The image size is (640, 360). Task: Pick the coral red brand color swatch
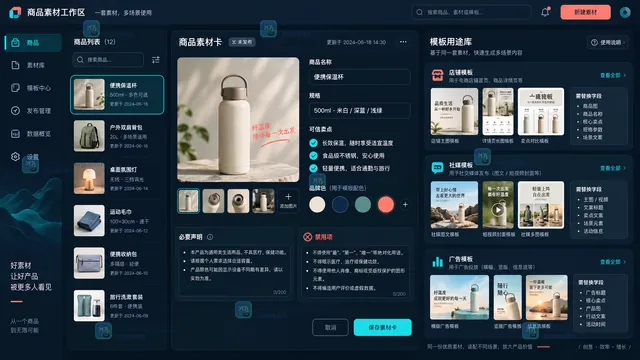click(x=386, y=204)
